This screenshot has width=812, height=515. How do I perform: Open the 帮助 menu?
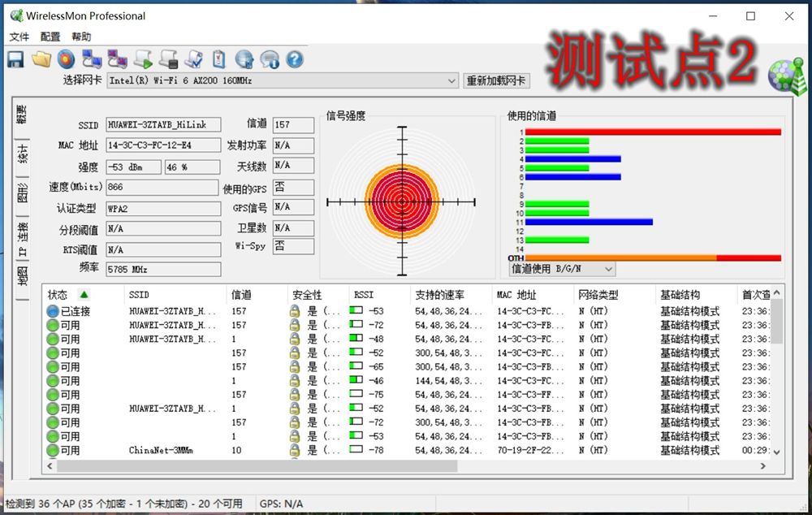click(81, 37)
